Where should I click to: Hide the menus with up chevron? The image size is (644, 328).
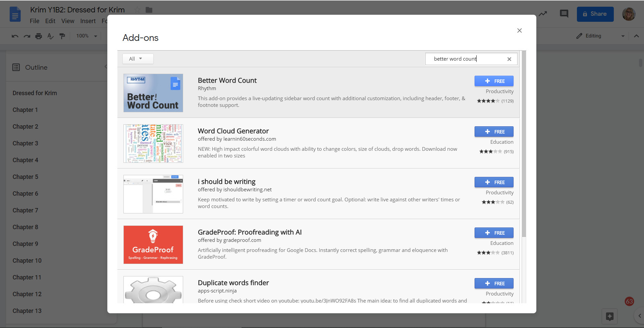636,36
